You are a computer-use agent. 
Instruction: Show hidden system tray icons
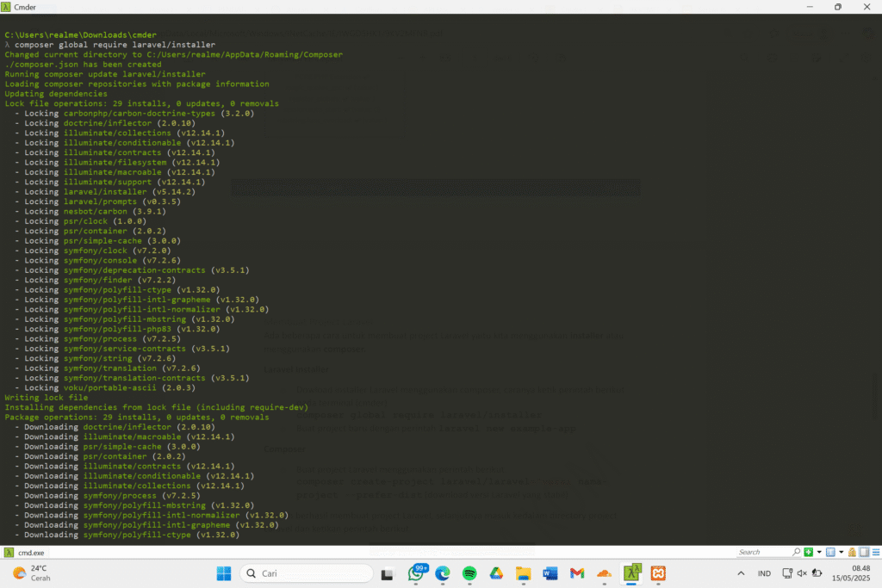pos(741,573)
